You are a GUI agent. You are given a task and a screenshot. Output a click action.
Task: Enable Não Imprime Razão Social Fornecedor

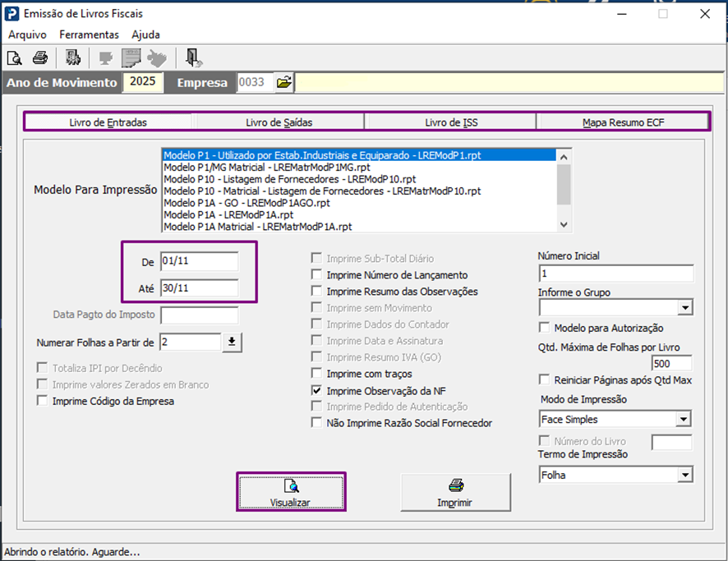coord(316,422)
